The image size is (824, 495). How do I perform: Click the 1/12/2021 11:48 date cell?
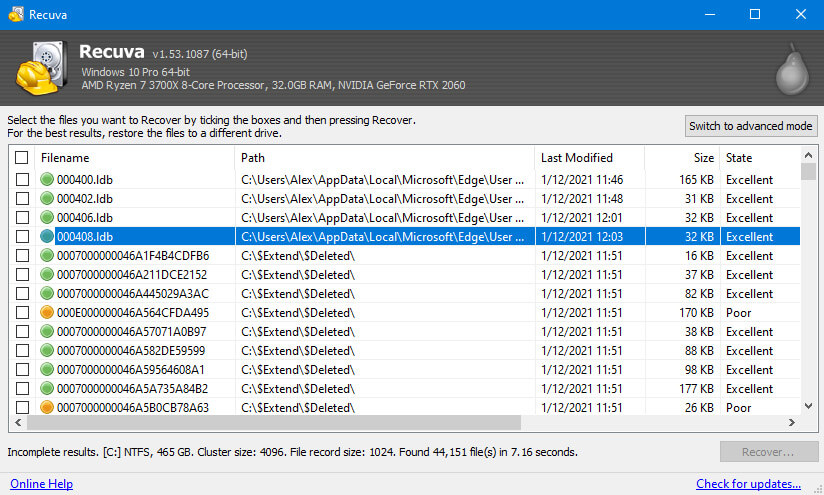582,199
